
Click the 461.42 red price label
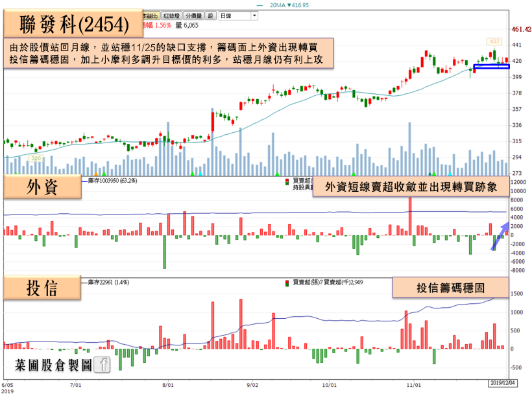point(522,29)
